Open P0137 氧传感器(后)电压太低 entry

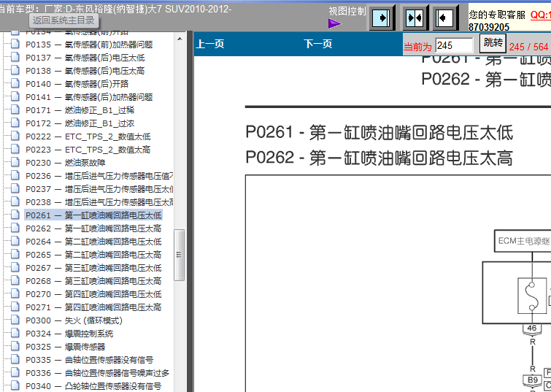[x=85, y=58]
